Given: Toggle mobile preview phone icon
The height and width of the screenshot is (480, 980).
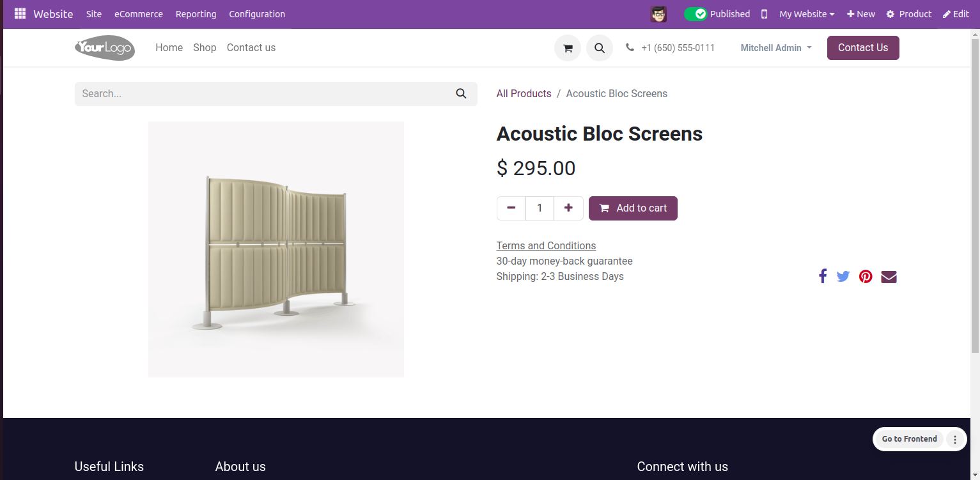Looking at the screenshot, I should tap(764, 14).
